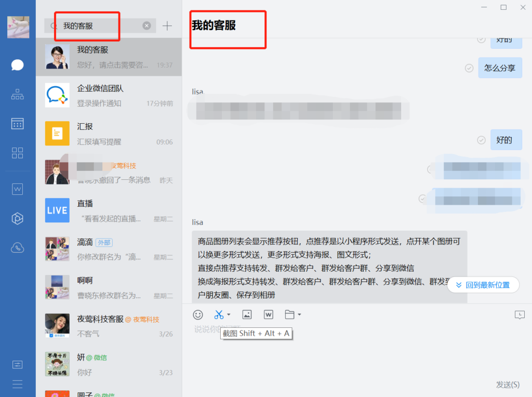Click the 企业微信团队 logo avatar

(57, 95)
